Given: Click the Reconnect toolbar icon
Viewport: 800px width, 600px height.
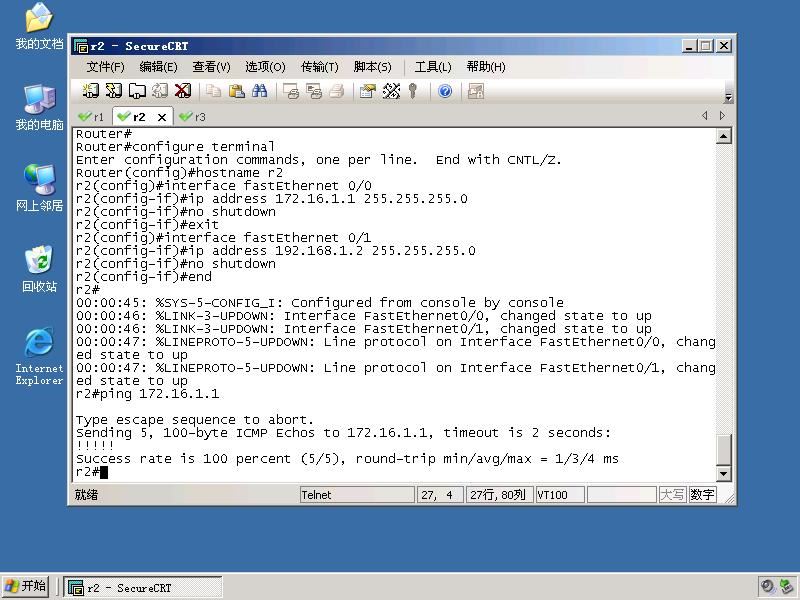Looking at the screenshot, I should [160, 91].
